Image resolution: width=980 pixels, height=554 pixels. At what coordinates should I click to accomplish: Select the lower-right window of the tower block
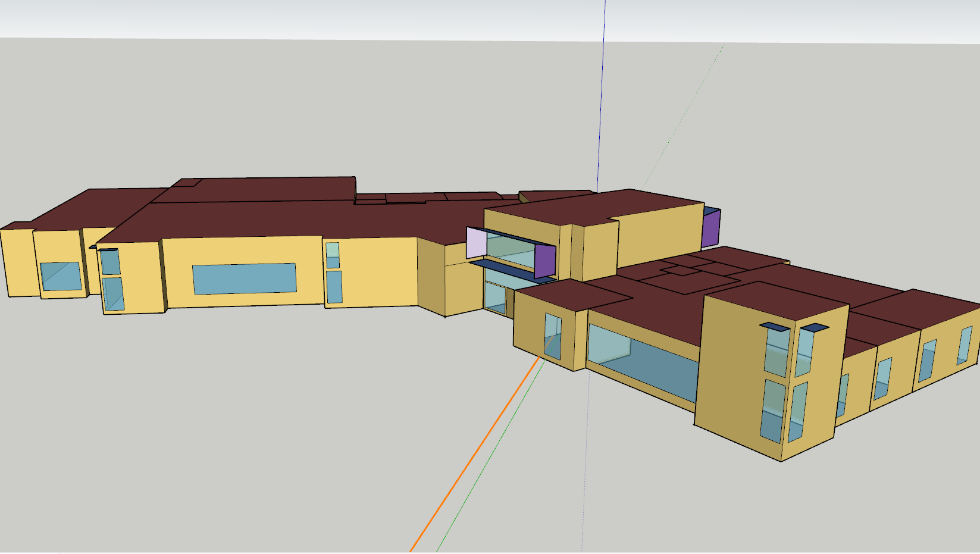click(797, 412)
